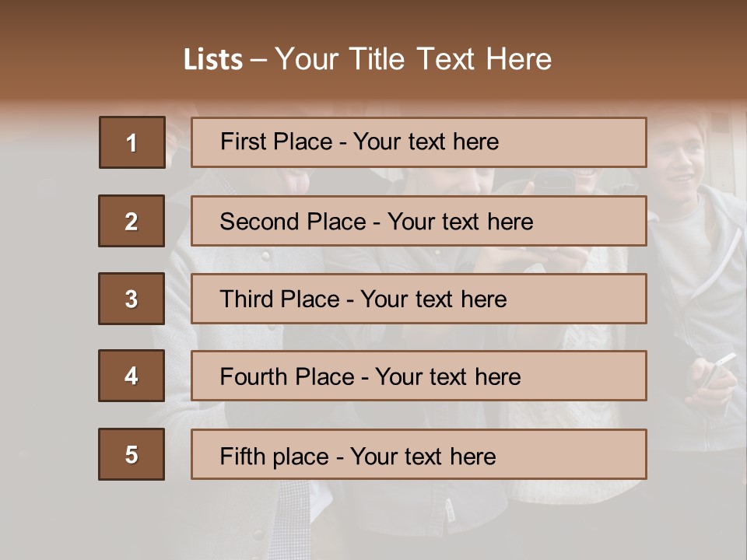747x560 pixels.
Task: Click the Third Place text box
Action: [419, 299]
